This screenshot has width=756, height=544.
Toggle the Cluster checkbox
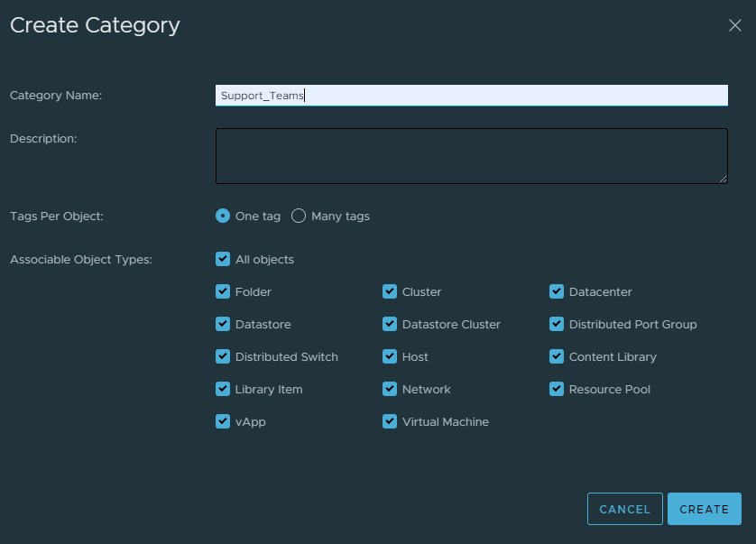(390, 292)
